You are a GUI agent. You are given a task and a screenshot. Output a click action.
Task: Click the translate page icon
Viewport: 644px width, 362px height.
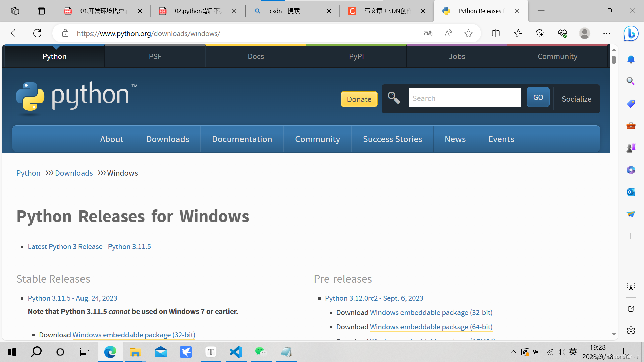point(428,33)
